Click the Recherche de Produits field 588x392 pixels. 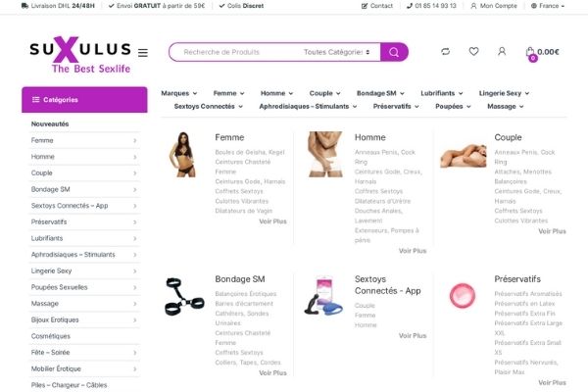pos(236,52)
